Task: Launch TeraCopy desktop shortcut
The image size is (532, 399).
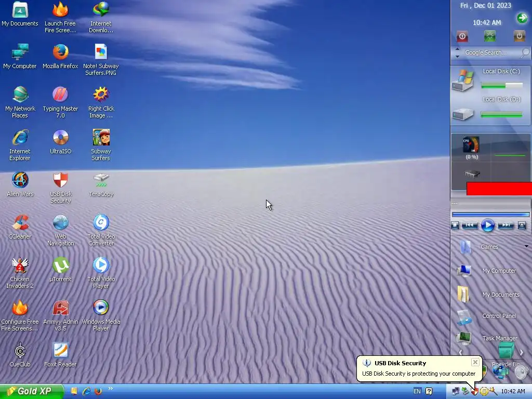Action: (101, 184)
